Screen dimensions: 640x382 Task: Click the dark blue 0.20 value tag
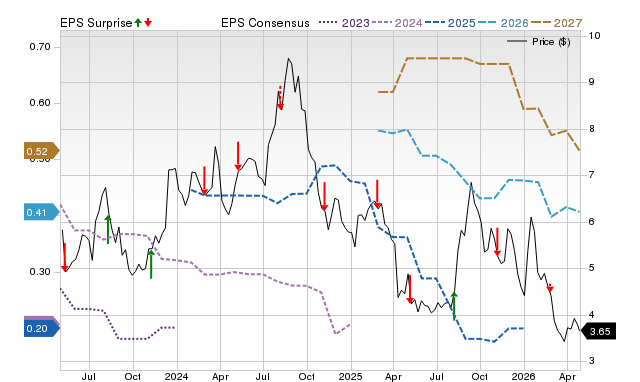[41, 329]
